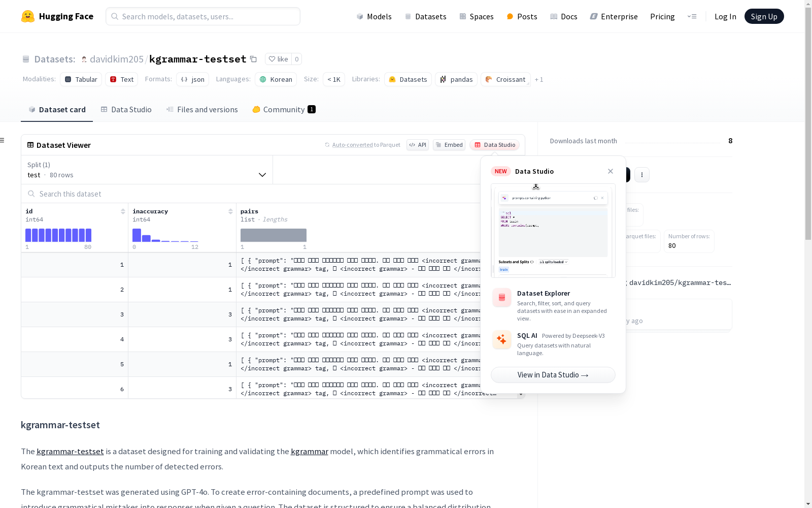Image resolution: width=812 pixels, height=508 pixels.
Task: Open the Dataset card tab
Action: pos(57,110)
